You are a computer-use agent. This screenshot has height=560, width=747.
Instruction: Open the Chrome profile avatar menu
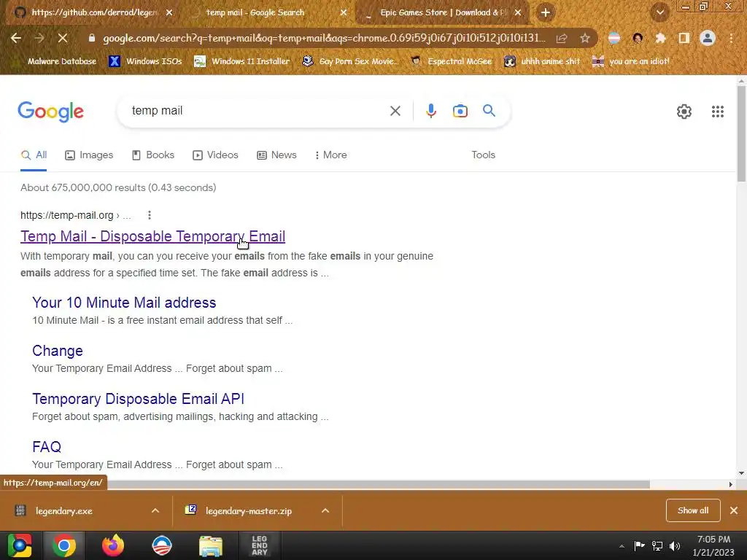coord(708,38)
